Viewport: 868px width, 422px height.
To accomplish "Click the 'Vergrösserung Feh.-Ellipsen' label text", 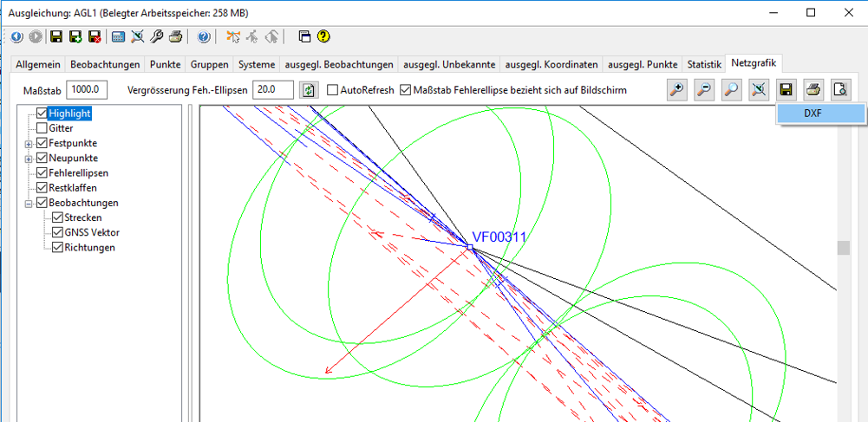I will 187,90.
